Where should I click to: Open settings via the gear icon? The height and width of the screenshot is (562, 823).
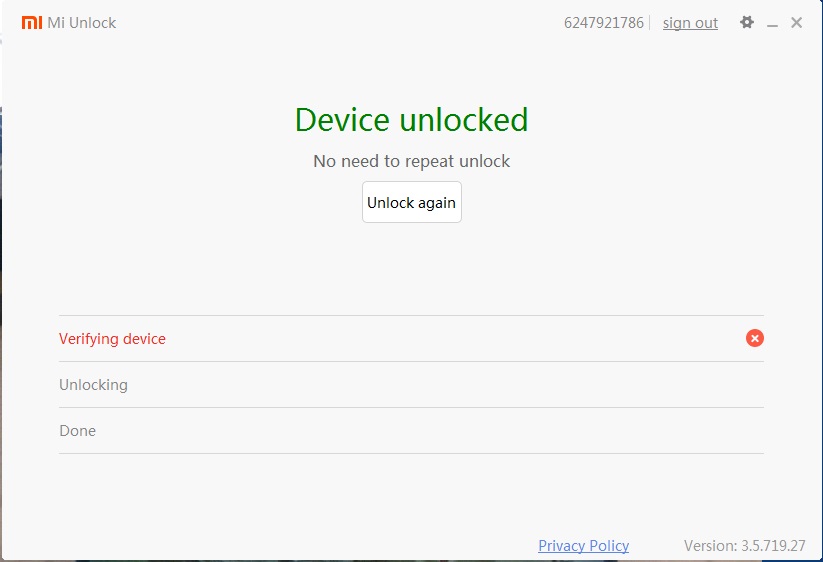coord(746,22)
